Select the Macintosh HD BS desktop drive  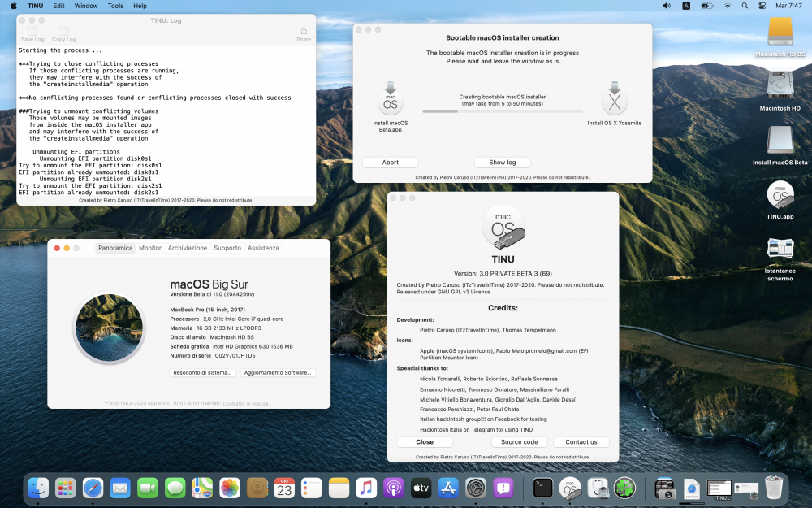click(780, 33)
